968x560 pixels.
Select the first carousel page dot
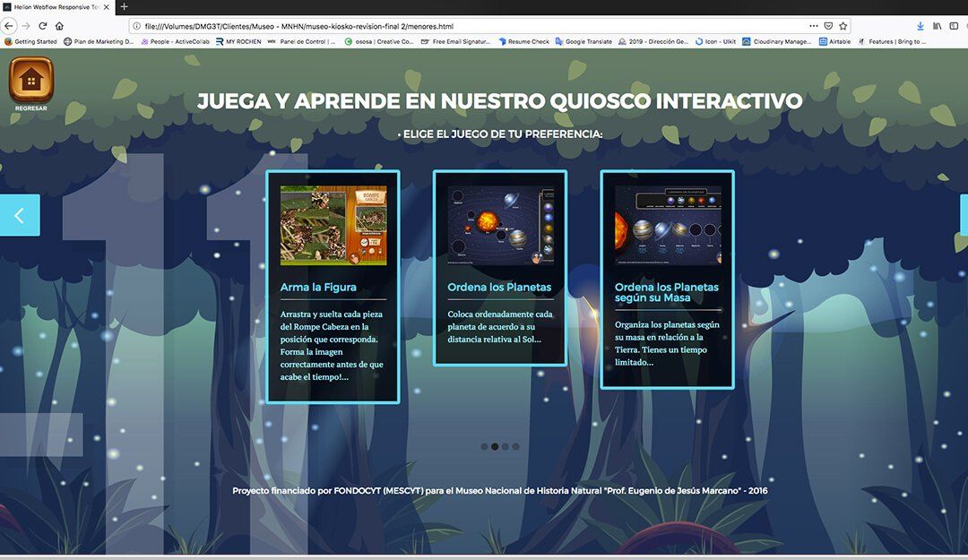[484, 446]
